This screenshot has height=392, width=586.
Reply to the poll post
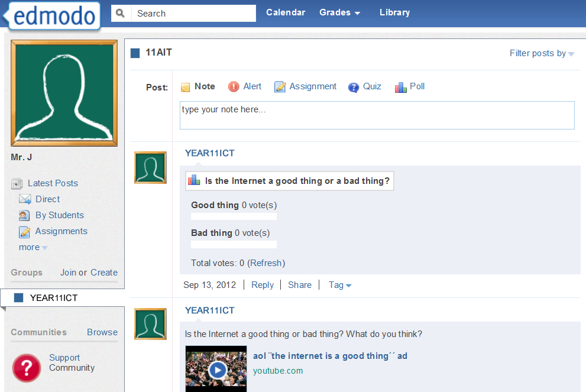pos(263,285)
